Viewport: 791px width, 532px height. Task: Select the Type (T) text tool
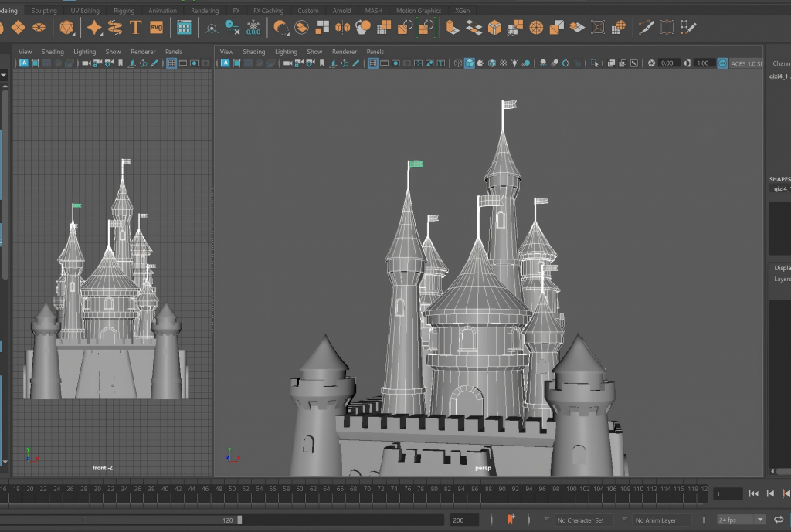(135, 28)
